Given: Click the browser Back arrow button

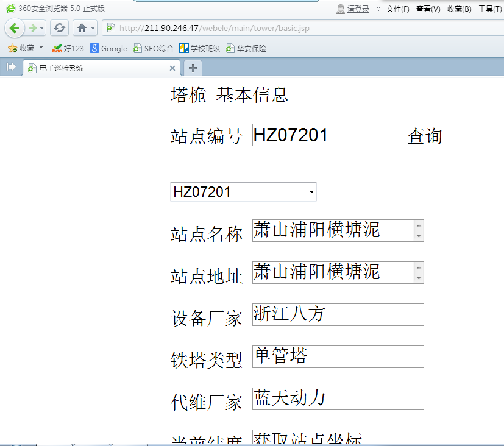Looking at the screenshot, I should click(x=15, y=28).
